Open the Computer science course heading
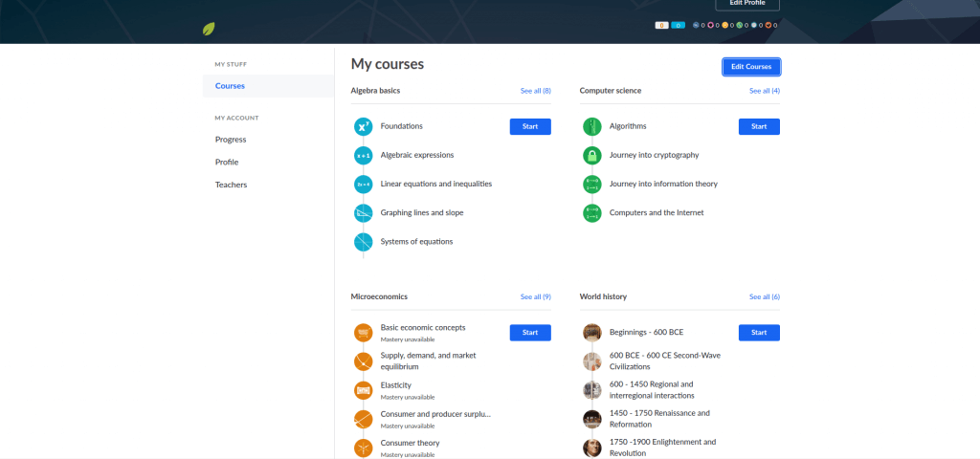The image size is (980, 459). (610, 91)
